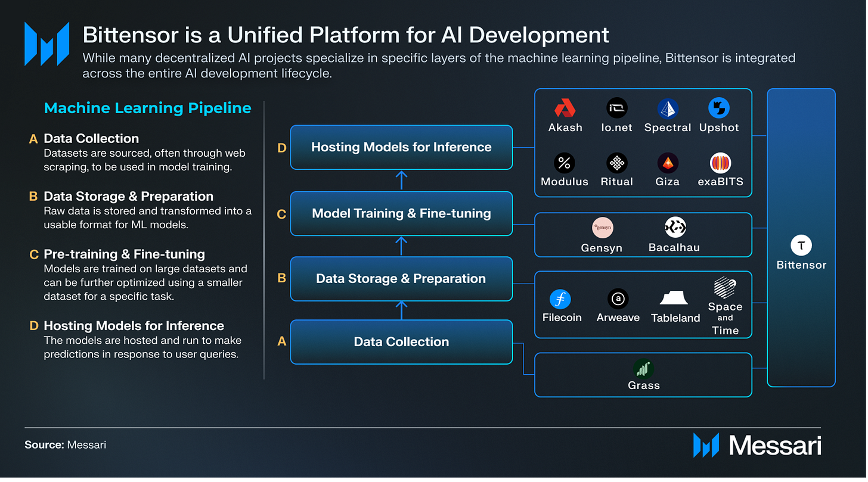Image resolution: width=868 pixels, height=482 pixels.
Task: Click the Akash red logo icon
Action: tap(565, 108)
